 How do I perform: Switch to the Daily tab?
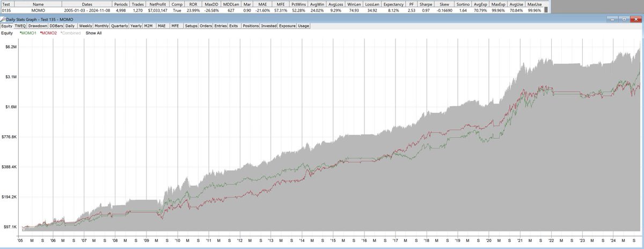(x=70, y=25)
